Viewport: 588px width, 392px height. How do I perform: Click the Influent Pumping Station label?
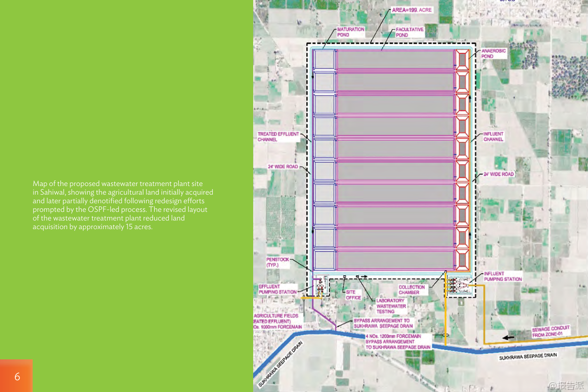pos(502,276)
